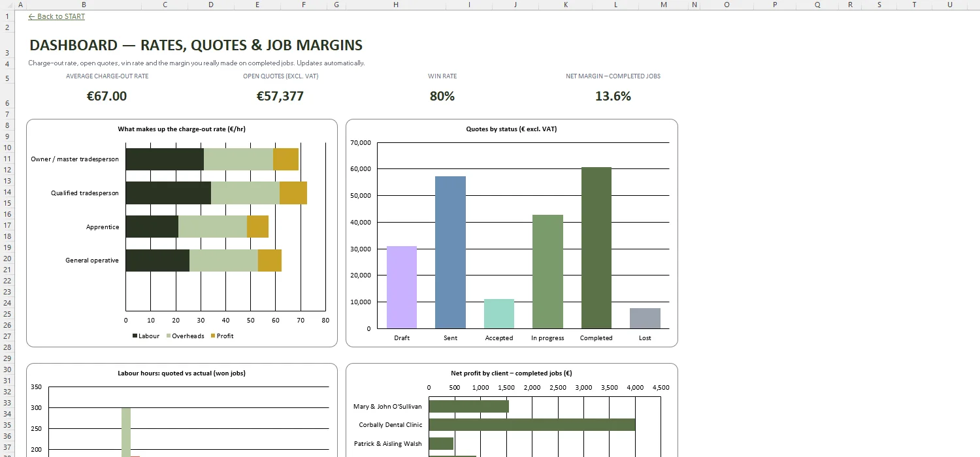Select the Completed bar in Quotes chart

tap(596, 248)
